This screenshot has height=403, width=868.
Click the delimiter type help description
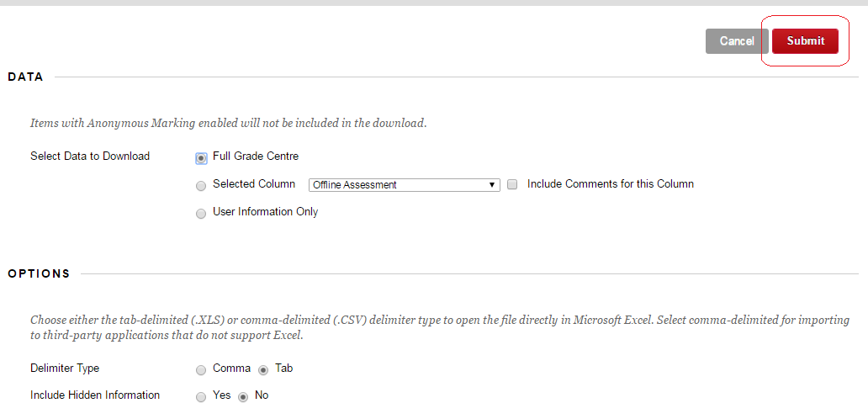[439, 327]
